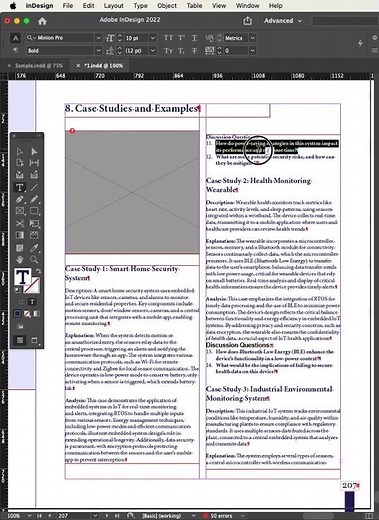
Task: Click the search field in title bar
Action: tap(345, 21)
